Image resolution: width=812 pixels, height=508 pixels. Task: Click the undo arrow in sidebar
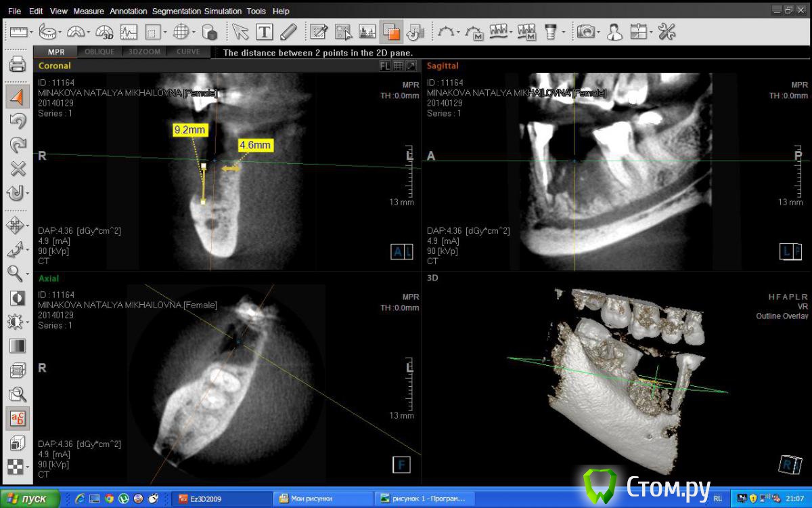point(17,121)
